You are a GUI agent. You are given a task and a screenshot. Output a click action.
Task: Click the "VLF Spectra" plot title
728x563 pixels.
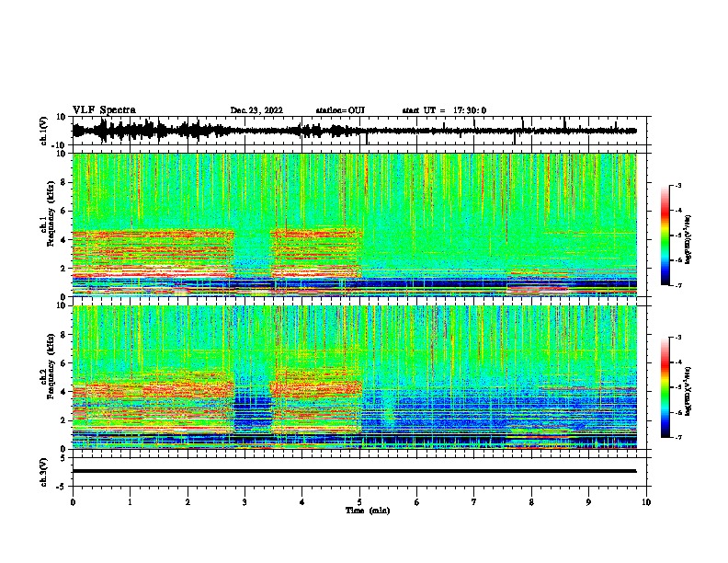(x=104, y=110)
